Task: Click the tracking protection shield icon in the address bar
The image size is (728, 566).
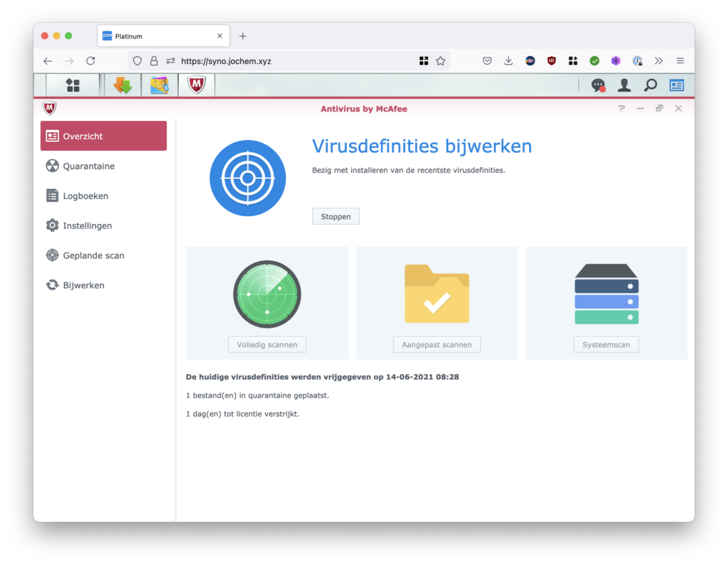Action: point(137,61)
